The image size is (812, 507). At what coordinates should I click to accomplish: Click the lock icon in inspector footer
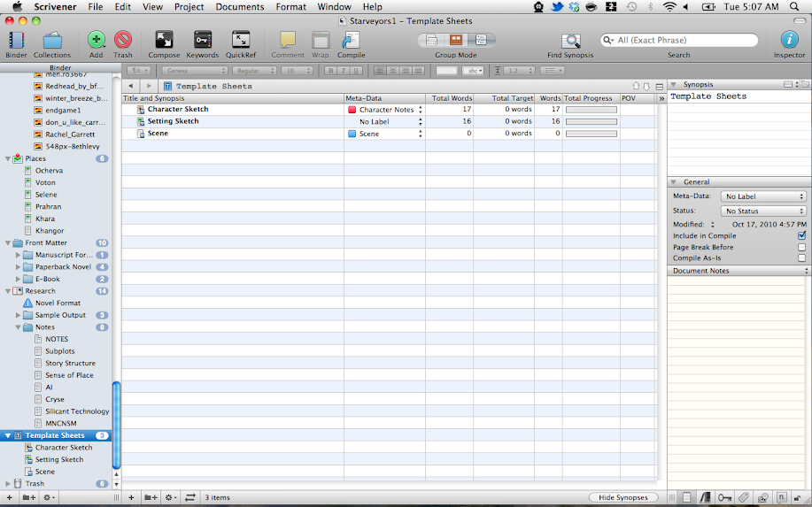(x=799, y=497)
